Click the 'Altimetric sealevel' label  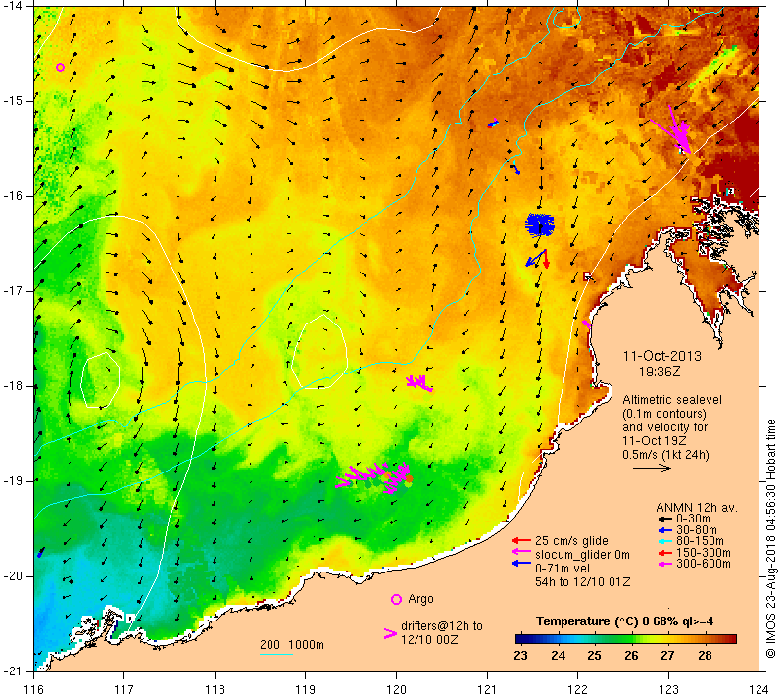click(x=672, y=400)
